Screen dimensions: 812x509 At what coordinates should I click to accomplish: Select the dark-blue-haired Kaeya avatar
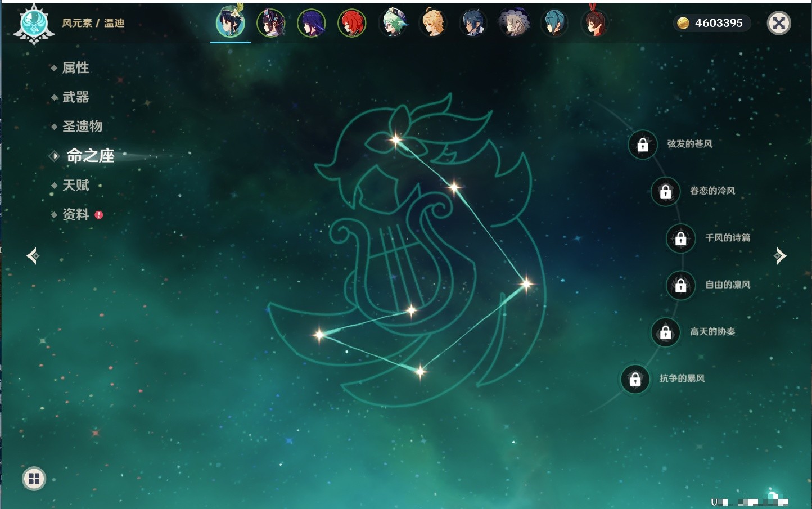point(473,24)
